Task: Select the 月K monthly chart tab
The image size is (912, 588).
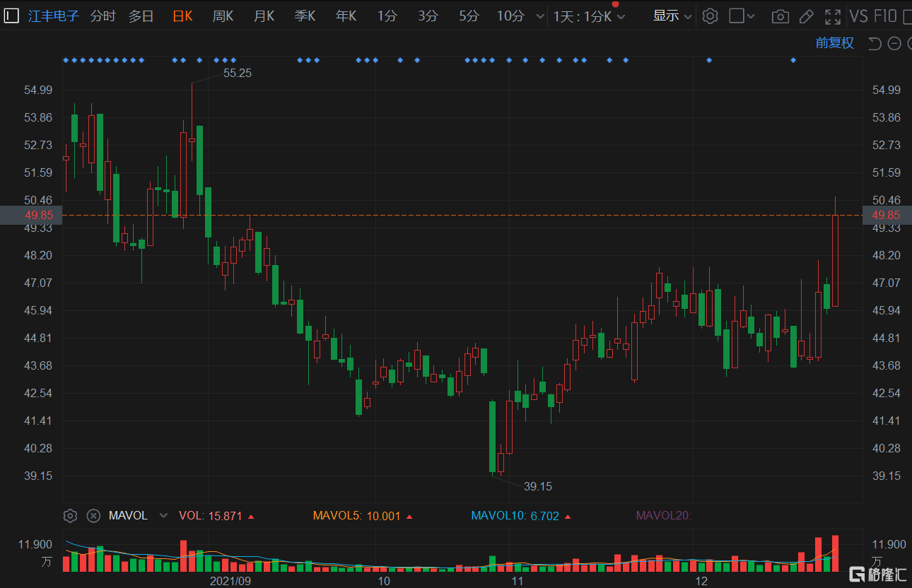Action: tap(264, 16)
